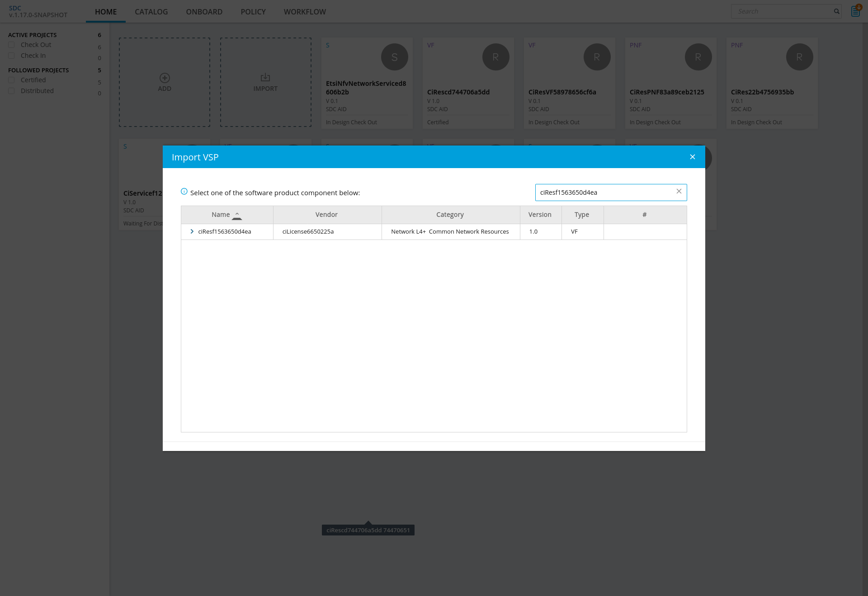Close the Import VSP dialog
868x596 pixels.
692,157
